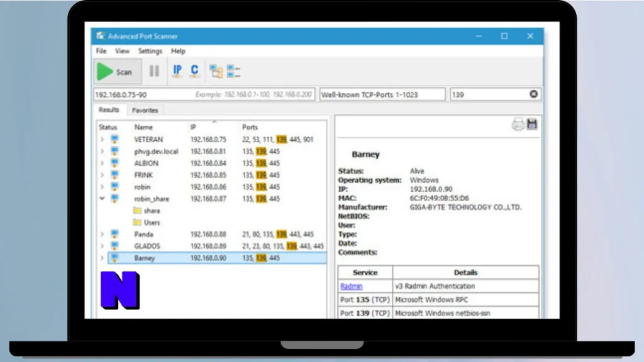Viewport: 644px width, 362px height.
Task: Open the View menu
Action: (x=122, y=51)
